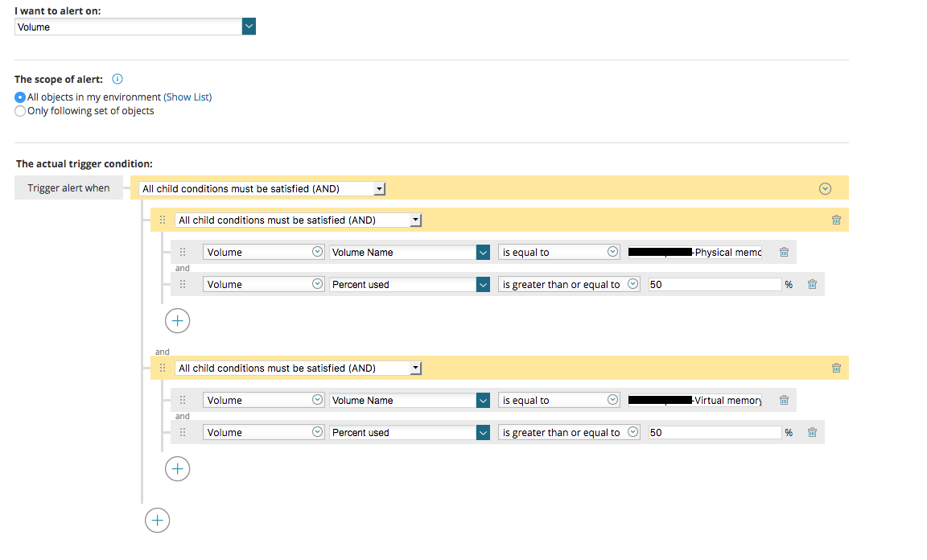
Task: Open the Show List link
Action: (187, 97)
